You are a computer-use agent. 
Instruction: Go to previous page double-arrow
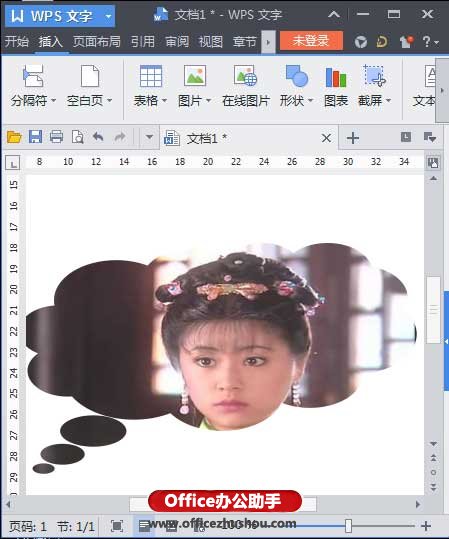point(433,458)
